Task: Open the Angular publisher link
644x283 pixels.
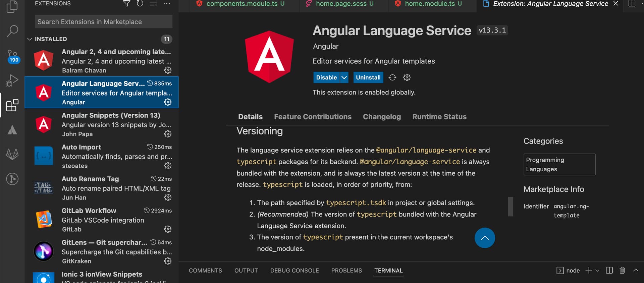Action: click(x=326, y=46)
